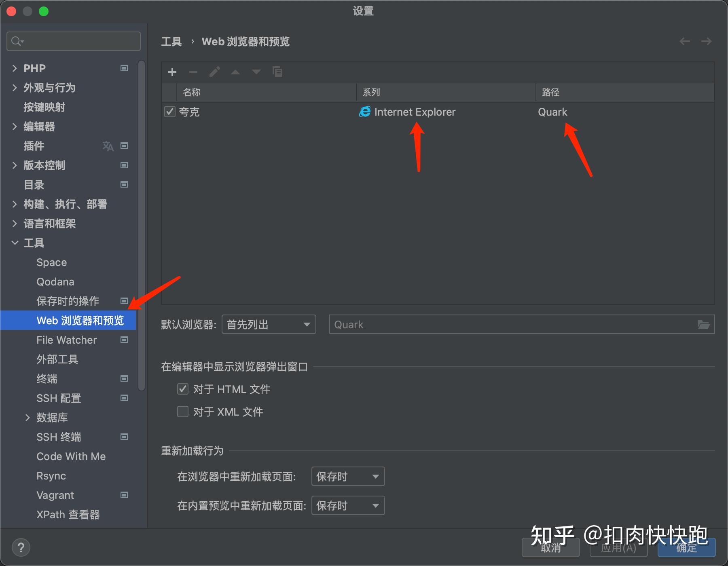Click the copy browser icon
The width and height of the screenshot is (728, 566).
[277, 72]
